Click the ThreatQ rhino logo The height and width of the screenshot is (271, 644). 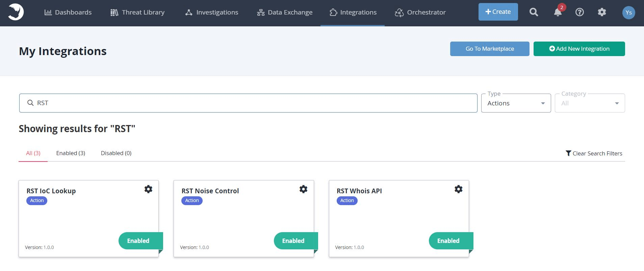point(16,12)
